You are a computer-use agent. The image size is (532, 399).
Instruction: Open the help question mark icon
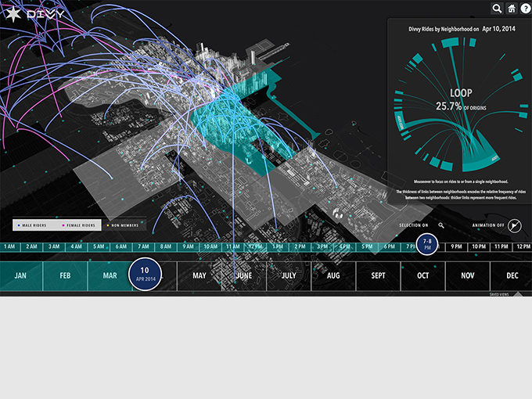coord(526,8)
